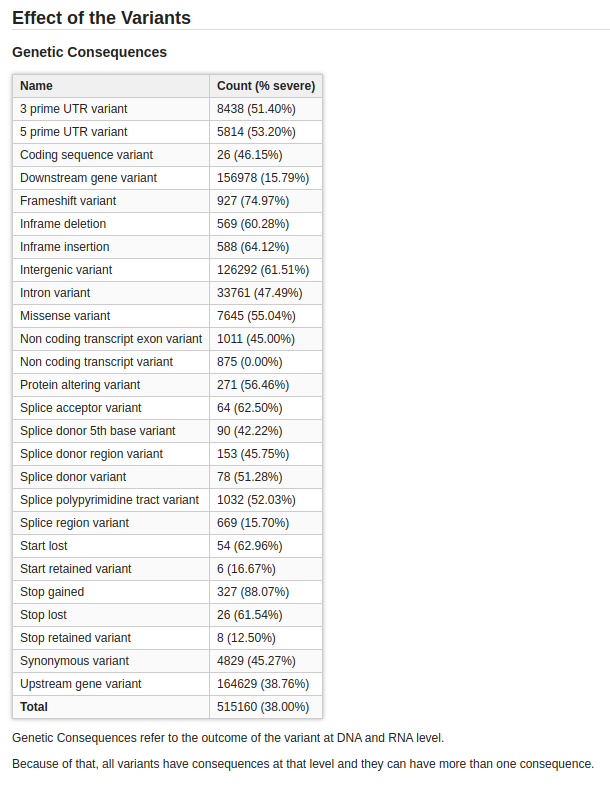Image resolution: width=610 pixels, height=792 pixels.
Task: Click the "Count (% severe)" column header
Action: coord(266,86)
